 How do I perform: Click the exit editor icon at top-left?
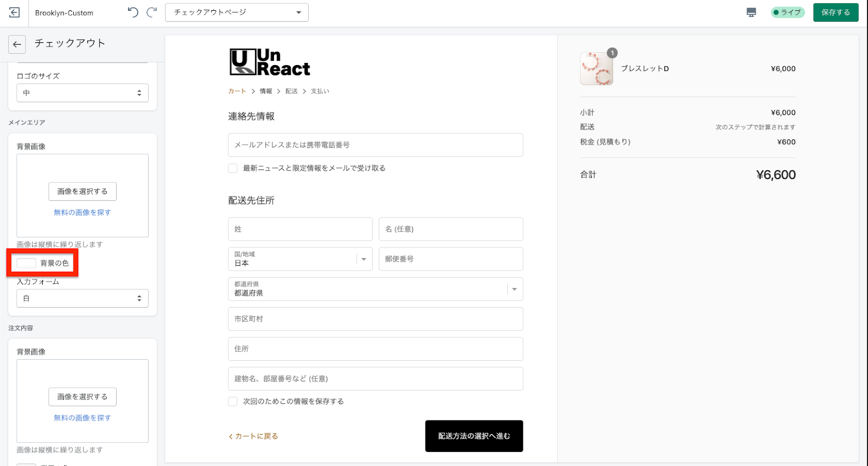[x=15, y=12]
